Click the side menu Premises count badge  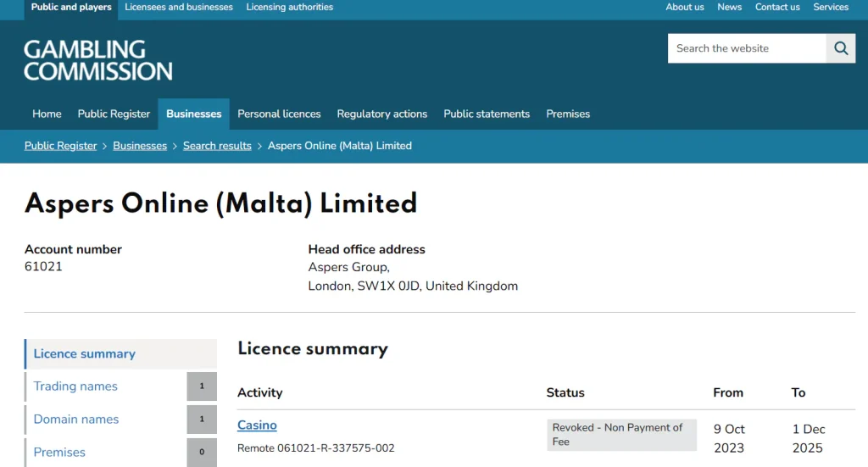pyautogui.click(x=202, y=452)
